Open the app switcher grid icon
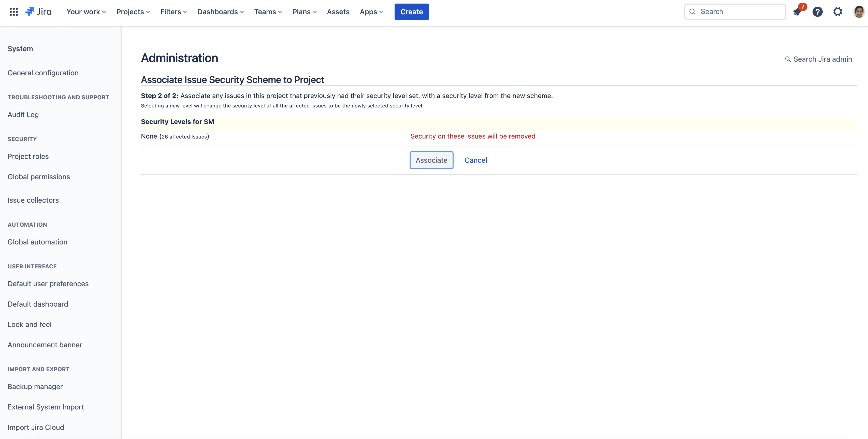The height and width of the screenshot is (439, 868). click(x=13, y=12)
